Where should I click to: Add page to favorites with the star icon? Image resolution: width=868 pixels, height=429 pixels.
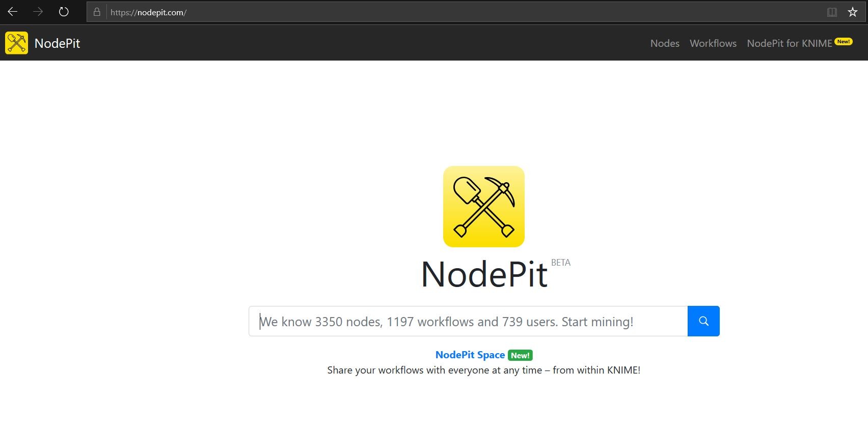pos(853,12)
